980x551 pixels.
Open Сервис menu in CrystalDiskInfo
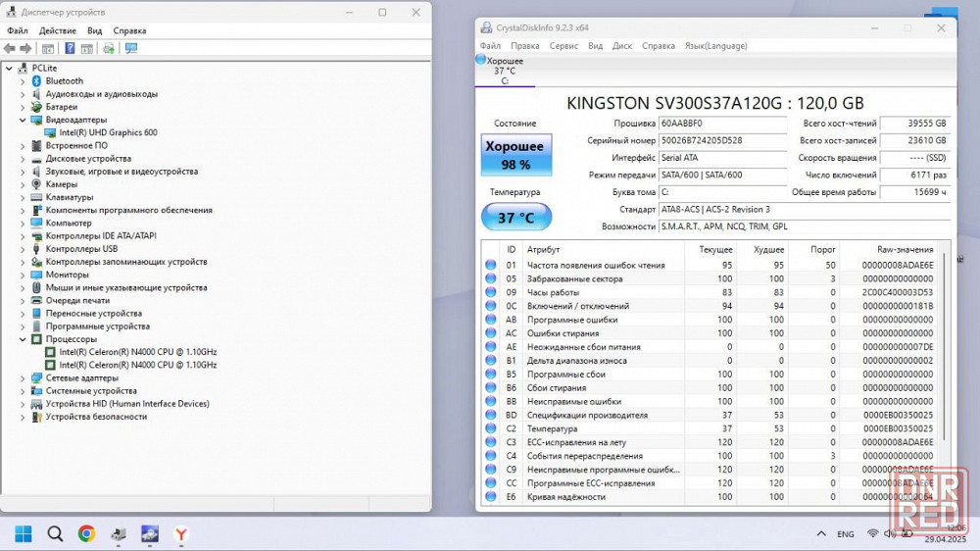click(x=563, y=46)
